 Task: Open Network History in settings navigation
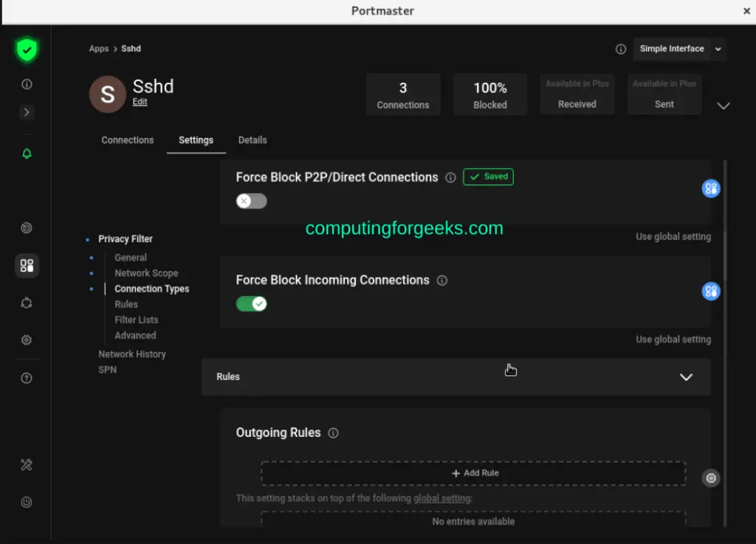[132, 354]
